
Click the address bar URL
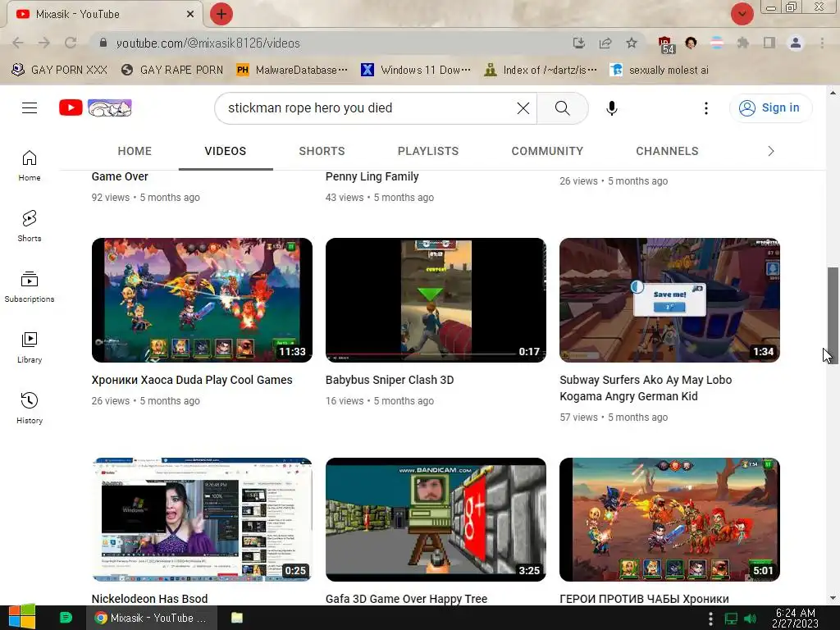(x=208, y=43)
